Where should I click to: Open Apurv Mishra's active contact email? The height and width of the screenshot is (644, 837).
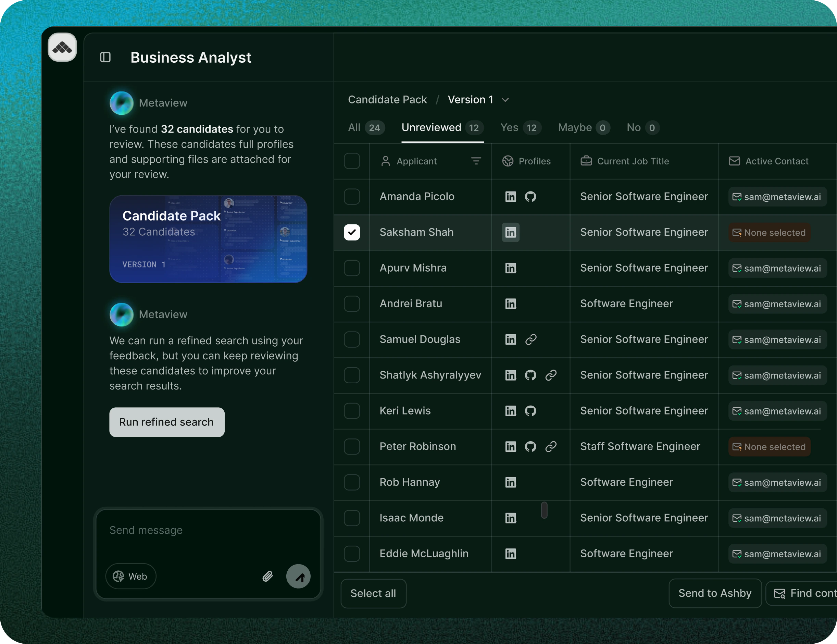tap(777, 268)
